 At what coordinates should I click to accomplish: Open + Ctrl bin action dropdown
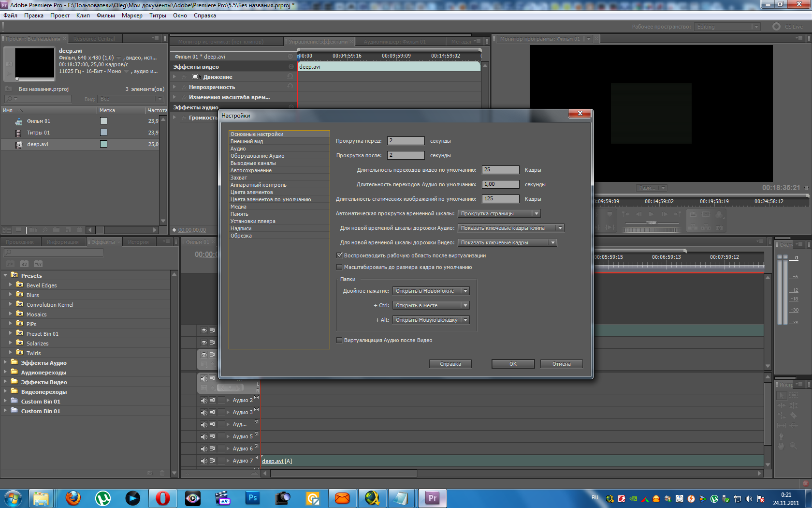pos(431,305)
